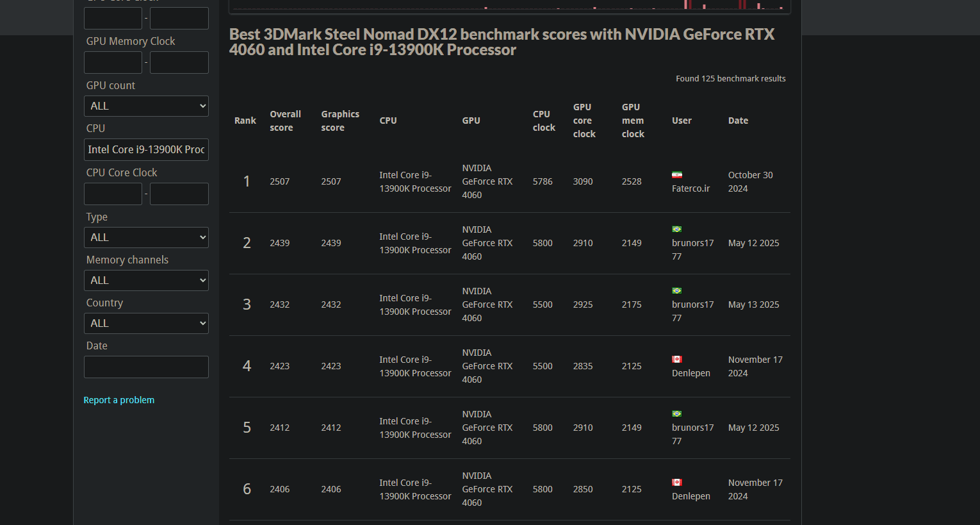
Task: Expand the Country filter dropdown
Action: pos(146,324)
